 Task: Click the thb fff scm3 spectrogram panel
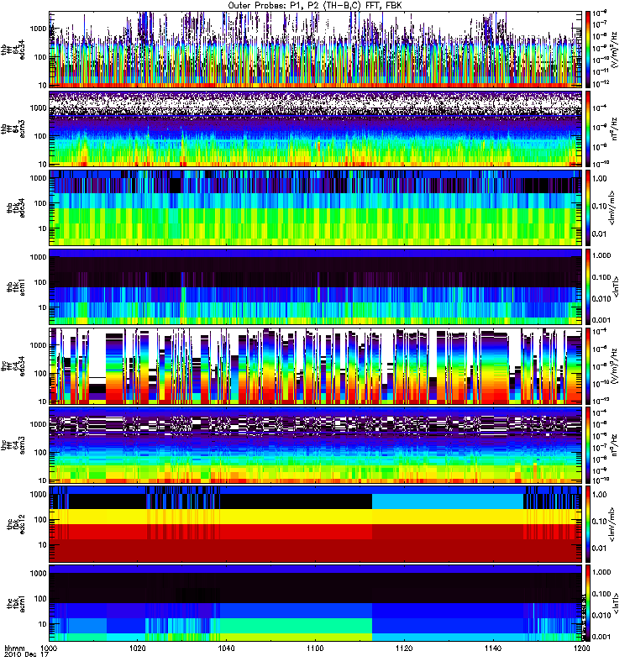(316, 129)
